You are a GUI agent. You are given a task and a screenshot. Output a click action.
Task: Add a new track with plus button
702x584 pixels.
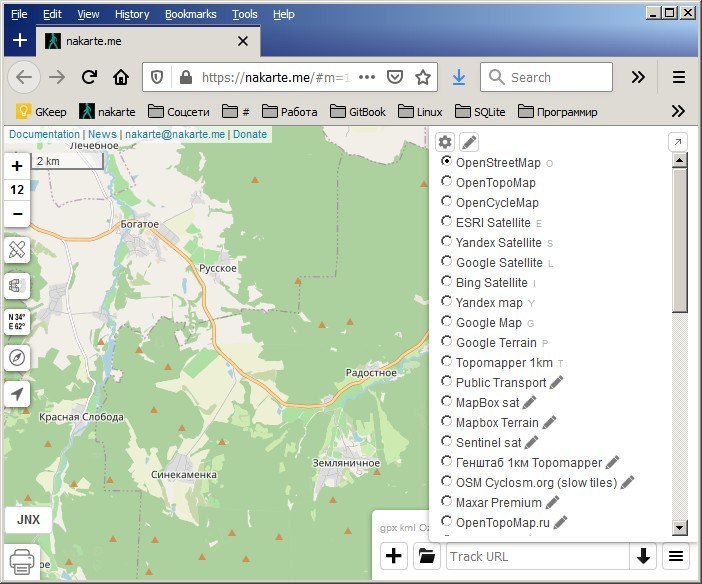pyautogui.click(x=394, y=556)
